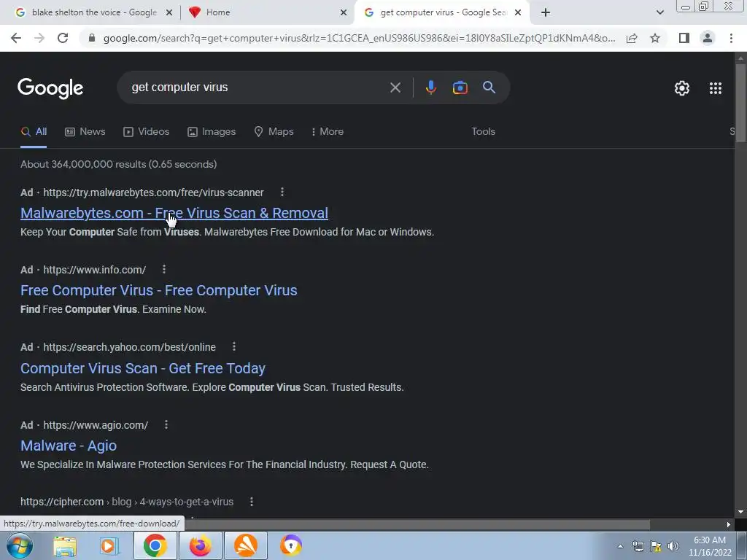747x560 pixels.
Task: Select the Videos results tab
Action: pos(146,131)
